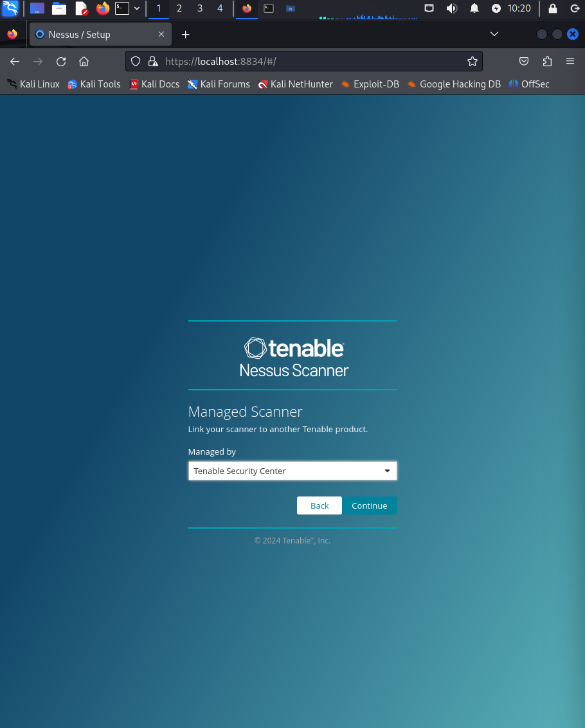This screenshot has width=585, height=728.
Task: Open a new browser tab
Action: pos(185,34)
